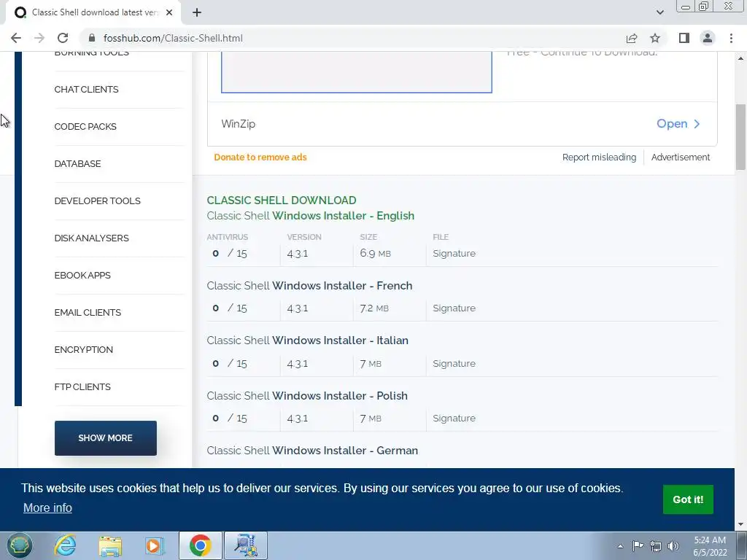Open Signature file for Italian installer
Screen dimensions: 747x560
[454, 363]
